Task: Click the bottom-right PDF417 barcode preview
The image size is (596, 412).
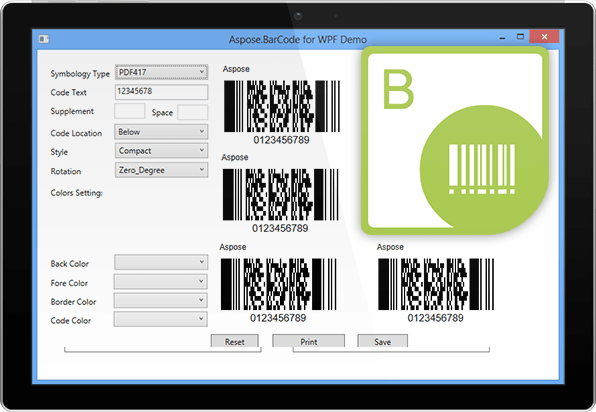Action: click(436, 284)
